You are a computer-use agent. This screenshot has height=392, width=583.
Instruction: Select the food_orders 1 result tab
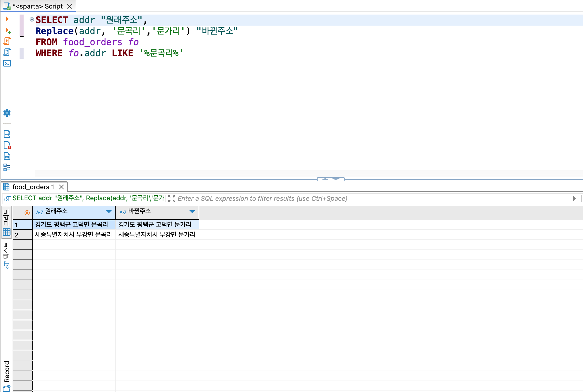(x=33, y=187)
